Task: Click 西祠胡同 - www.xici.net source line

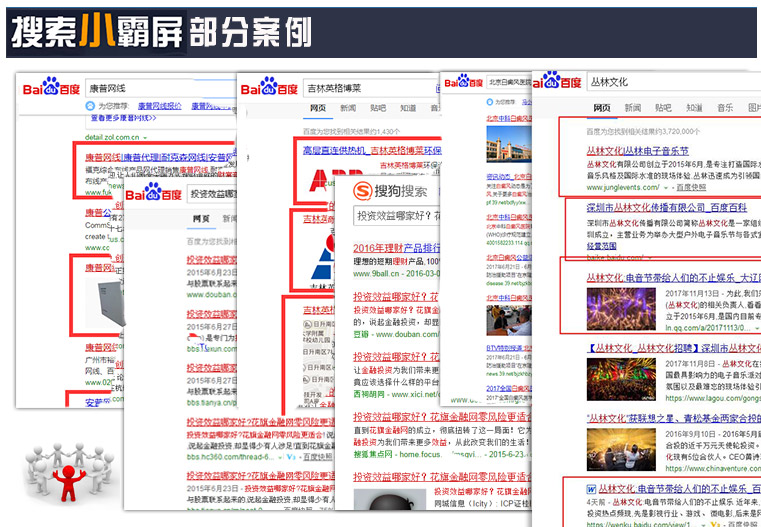Action: pos(395,395)
